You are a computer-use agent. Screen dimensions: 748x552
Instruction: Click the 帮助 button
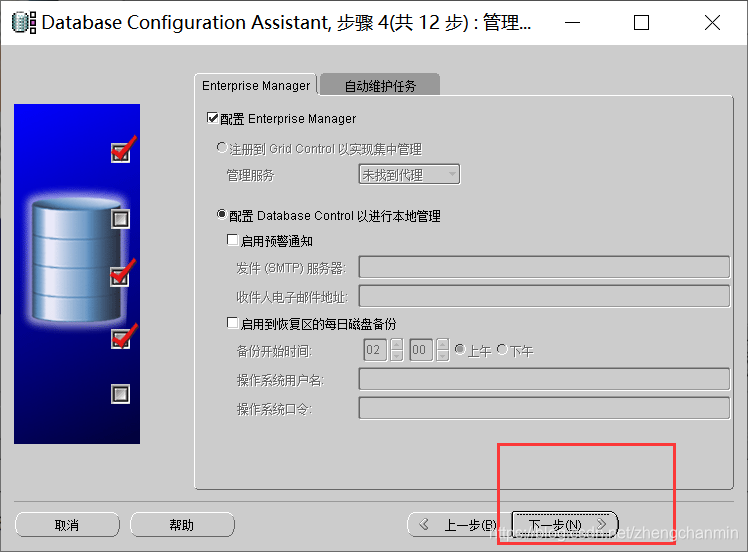pos(182,525)
